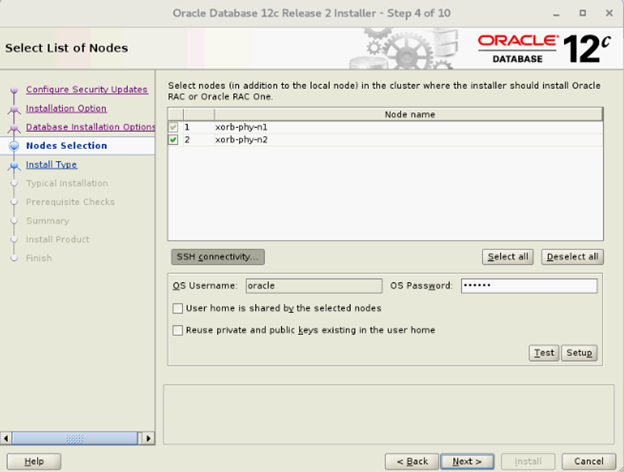The height and width of the screenshot is (472, 624).
Task: Close the installer window
Action: (x=609, y=13)
